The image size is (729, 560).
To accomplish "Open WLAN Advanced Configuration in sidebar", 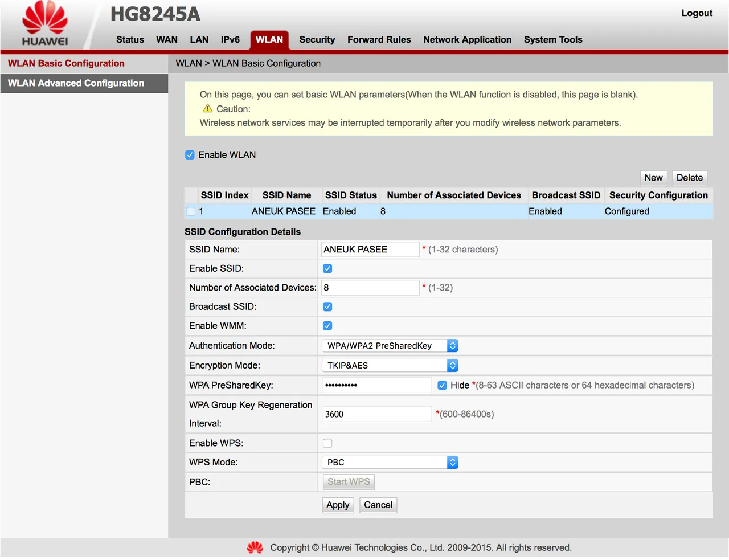I will [84, 83].
